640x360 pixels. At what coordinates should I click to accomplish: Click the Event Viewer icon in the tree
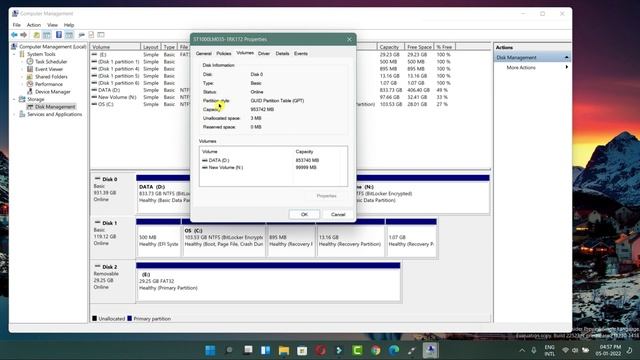click(30, 69)
